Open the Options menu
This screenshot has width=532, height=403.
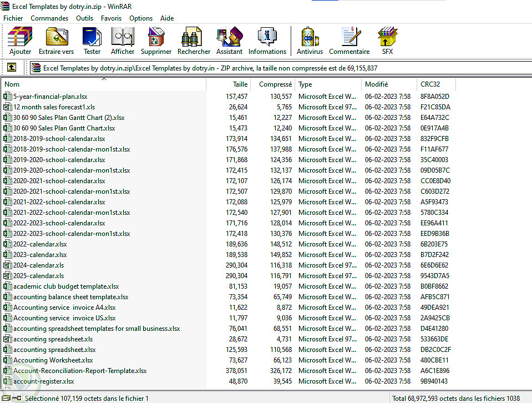pos(141,18)
